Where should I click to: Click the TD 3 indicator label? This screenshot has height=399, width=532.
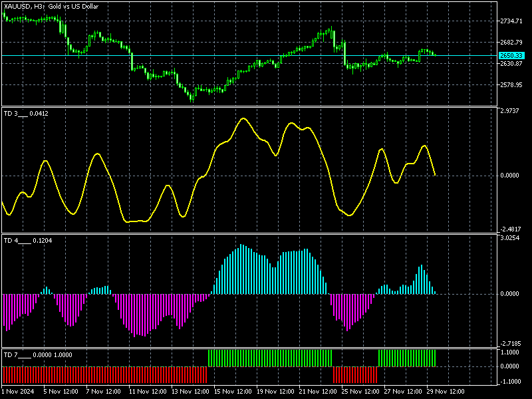[26, 114]
